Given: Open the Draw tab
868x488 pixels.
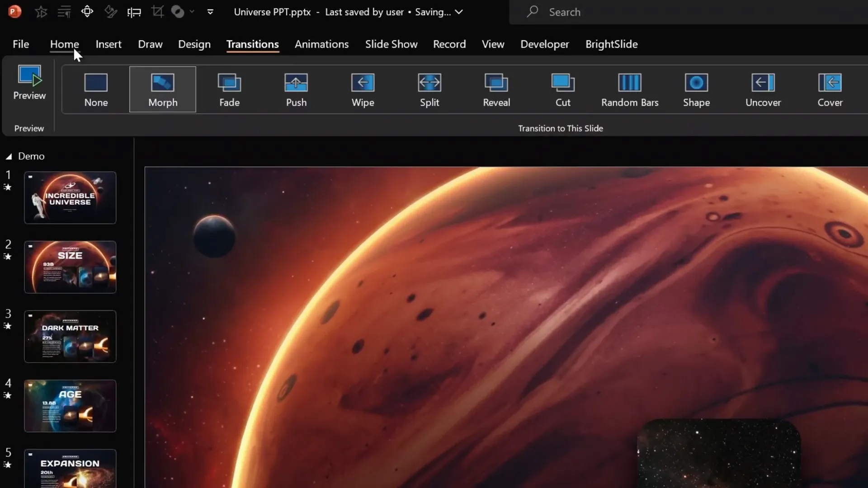Looking at the screenshot, I should (x=150, y=44).
